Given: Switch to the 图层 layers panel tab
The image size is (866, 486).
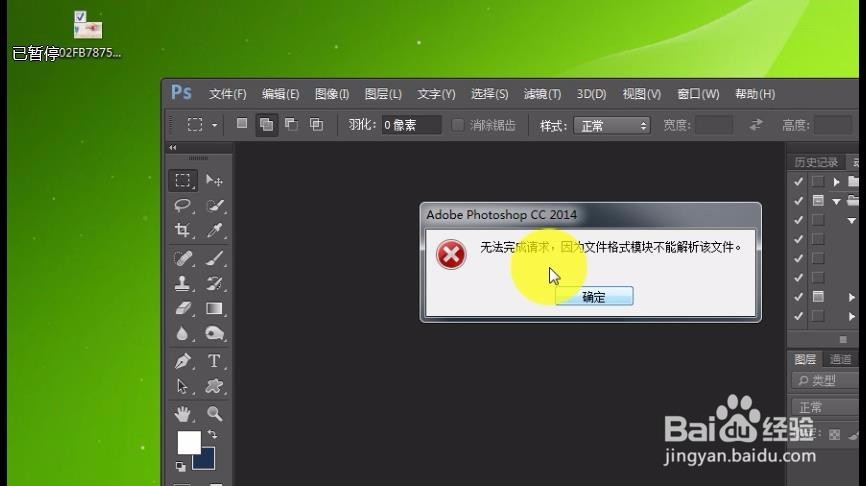Looking at the screenshot, I should point(805,360).
